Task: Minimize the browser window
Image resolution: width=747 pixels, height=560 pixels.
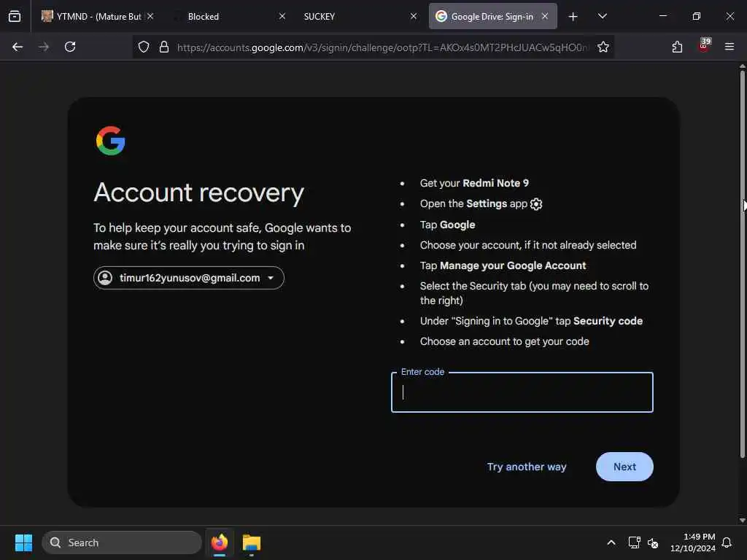Action: 662,16
